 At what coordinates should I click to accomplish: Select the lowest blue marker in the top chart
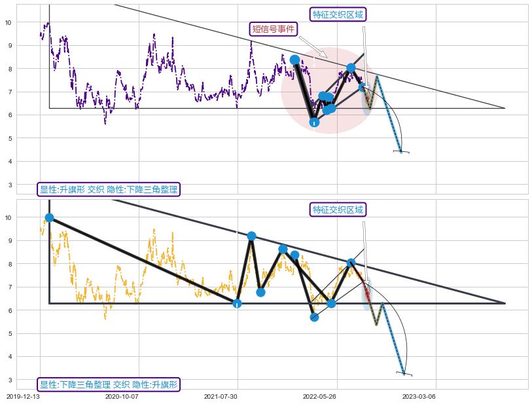(314, 122)
